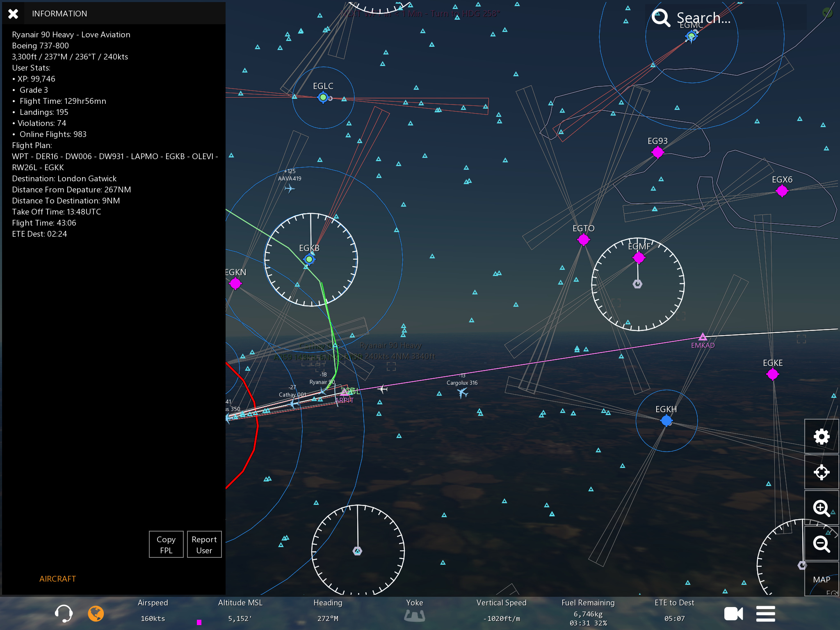Select the EGKH airport marker
This screenshot has width=840, height=630.
pos(667,420)
